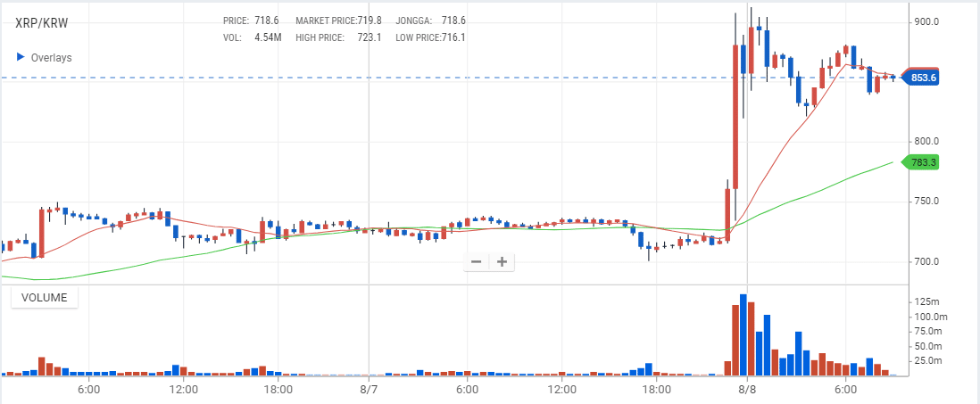Screen dimensions: 980x404
Task: Click the 700.0 price axis label
Action: [x=926, y=261]
